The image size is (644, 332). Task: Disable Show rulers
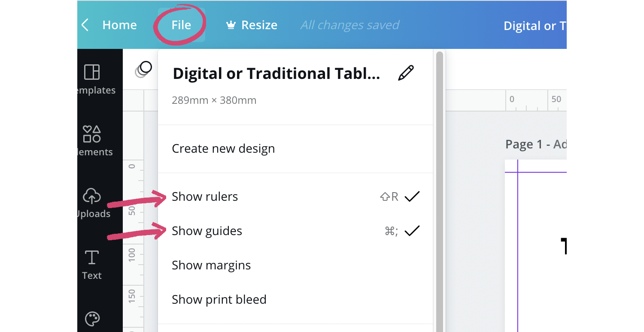click(205, 196)
